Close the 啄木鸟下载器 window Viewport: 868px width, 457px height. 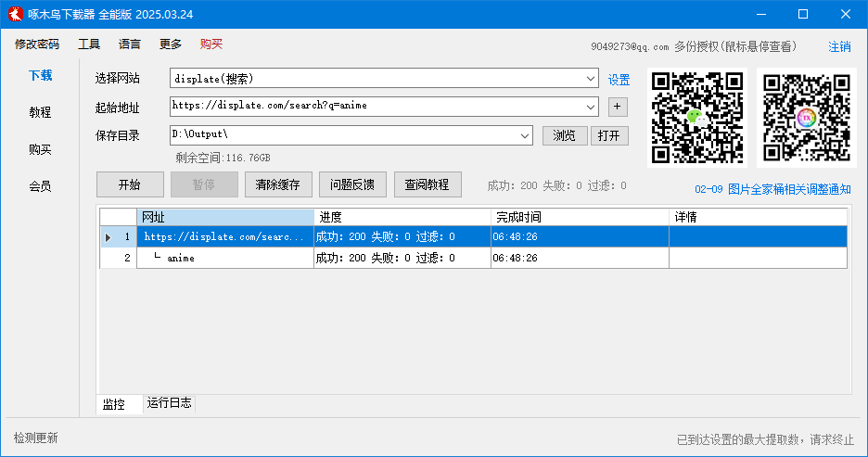tap(846, 15)
